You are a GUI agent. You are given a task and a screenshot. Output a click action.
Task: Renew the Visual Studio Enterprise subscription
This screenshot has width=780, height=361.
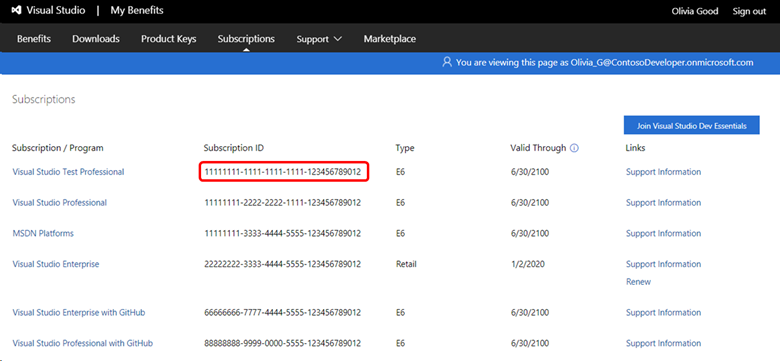click(x=638, y=282)
